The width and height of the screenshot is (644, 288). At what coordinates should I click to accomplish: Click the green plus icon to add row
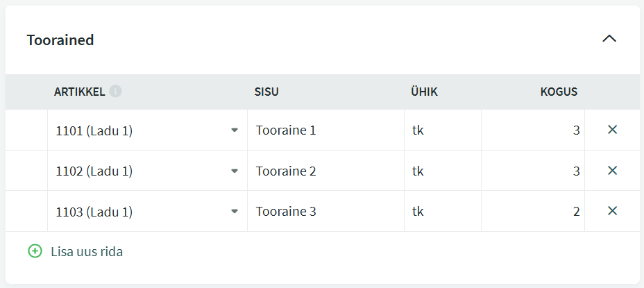pos(35,251)
